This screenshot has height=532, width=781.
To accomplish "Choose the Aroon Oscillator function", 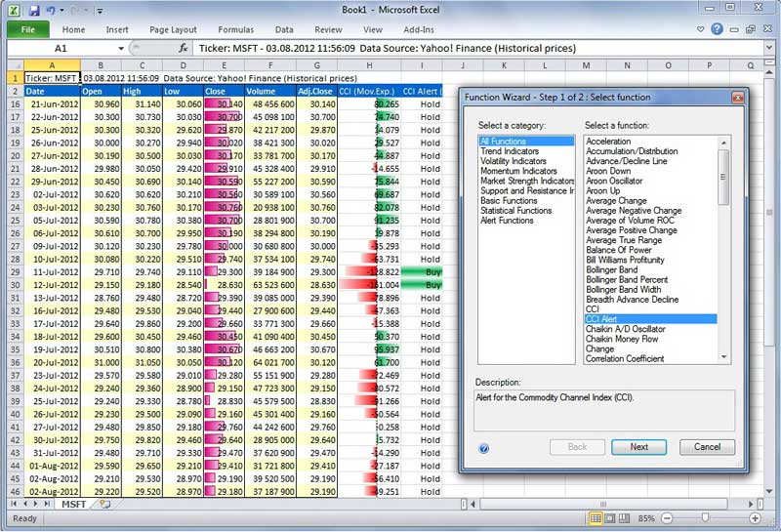I will tap(614, 181).
